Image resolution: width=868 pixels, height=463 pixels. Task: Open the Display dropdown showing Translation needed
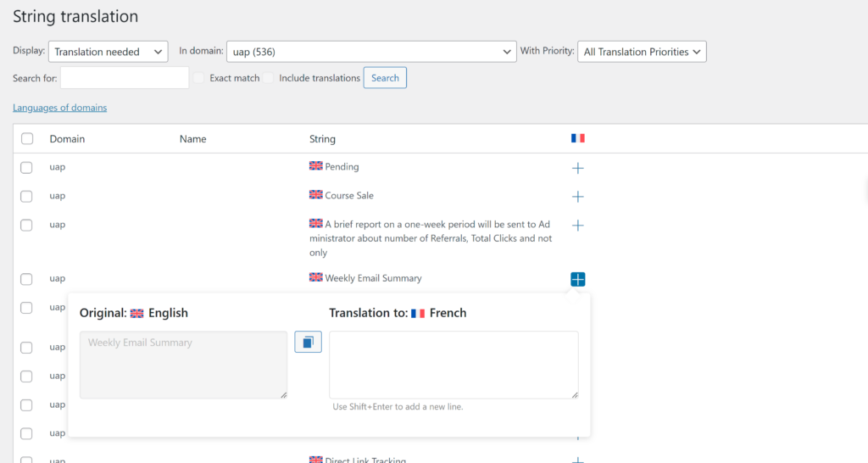point(108,52)
